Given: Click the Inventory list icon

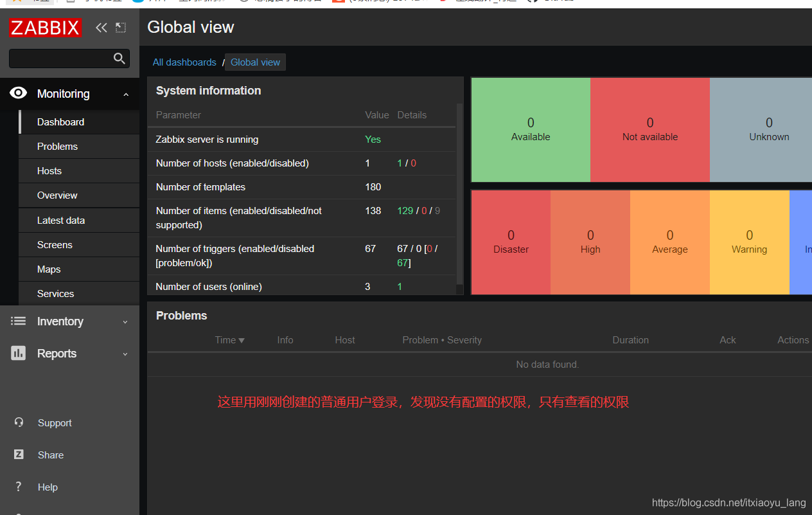Looking at the screenshot, I should click(18, 321).
